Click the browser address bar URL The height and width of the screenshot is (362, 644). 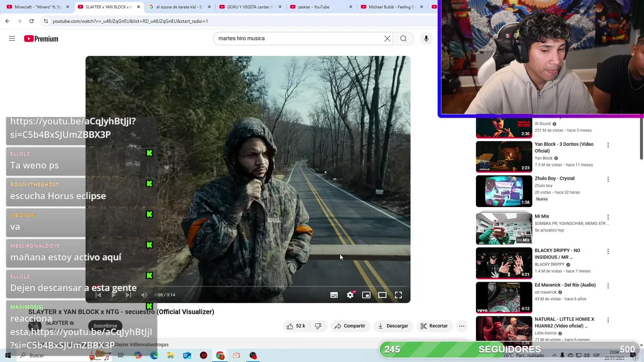point(130,21)
